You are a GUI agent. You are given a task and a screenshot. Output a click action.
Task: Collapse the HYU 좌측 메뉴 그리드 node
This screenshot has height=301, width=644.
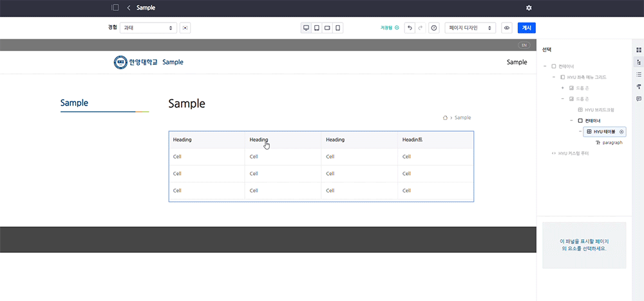tap(553, 77)
